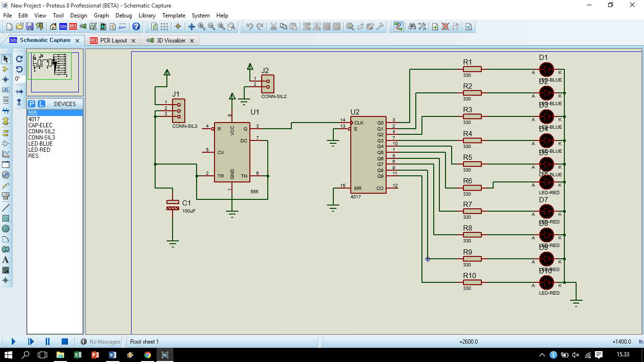Click the binoculars search and tag icon

tap(412, 26)
